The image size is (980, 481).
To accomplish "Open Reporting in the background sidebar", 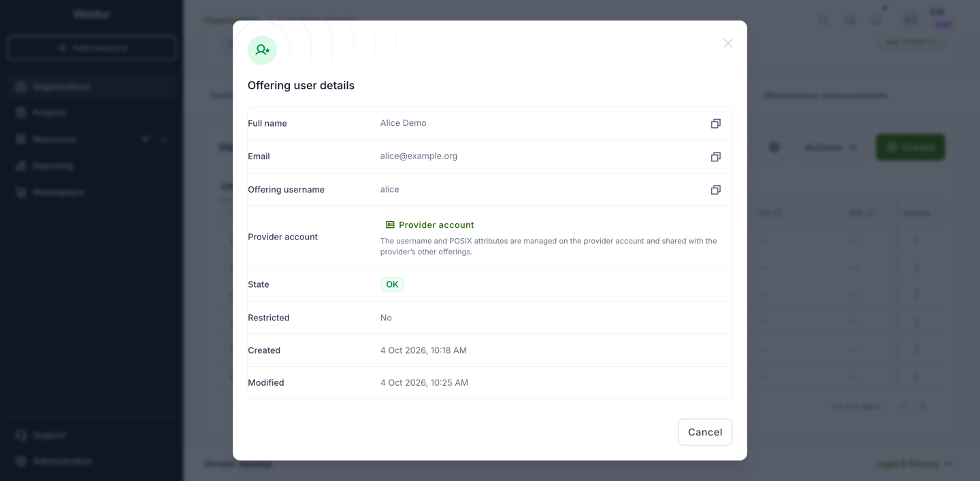I will [92, 166].
